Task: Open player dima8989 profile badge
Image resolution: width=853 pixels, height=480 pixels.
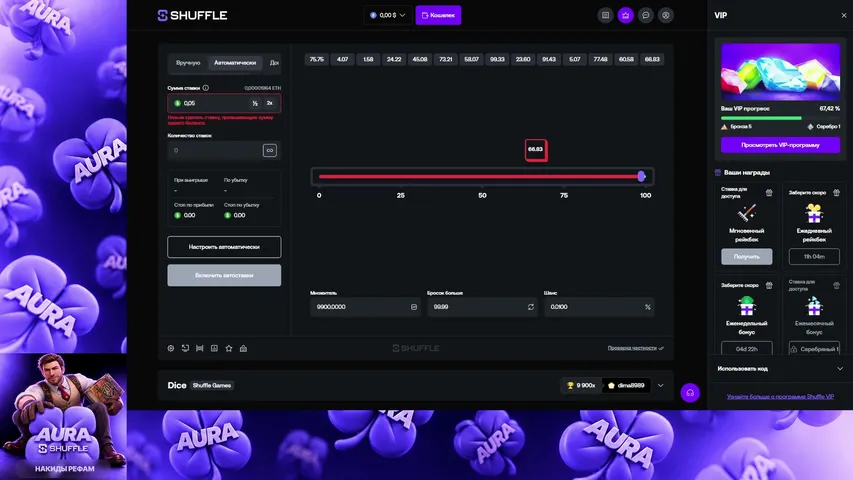Action: (x=626, y=385)
